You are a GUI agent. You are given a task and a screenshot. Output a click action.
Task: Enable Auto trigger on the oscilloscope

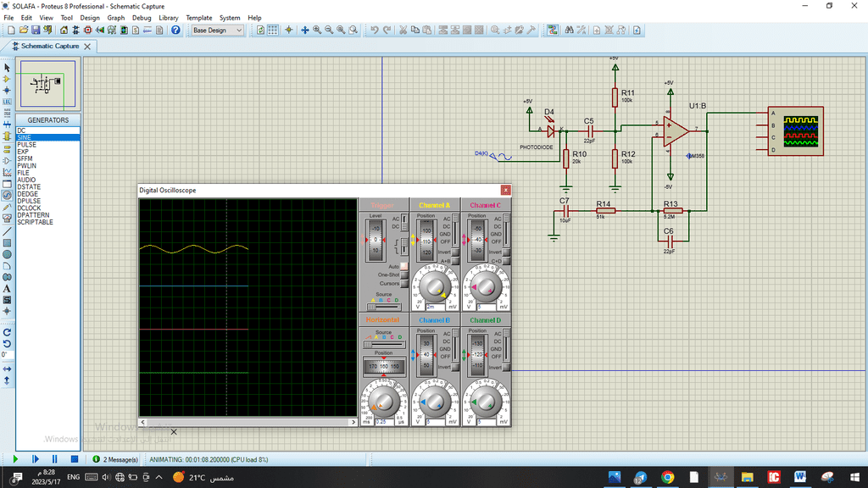point(404,266)
